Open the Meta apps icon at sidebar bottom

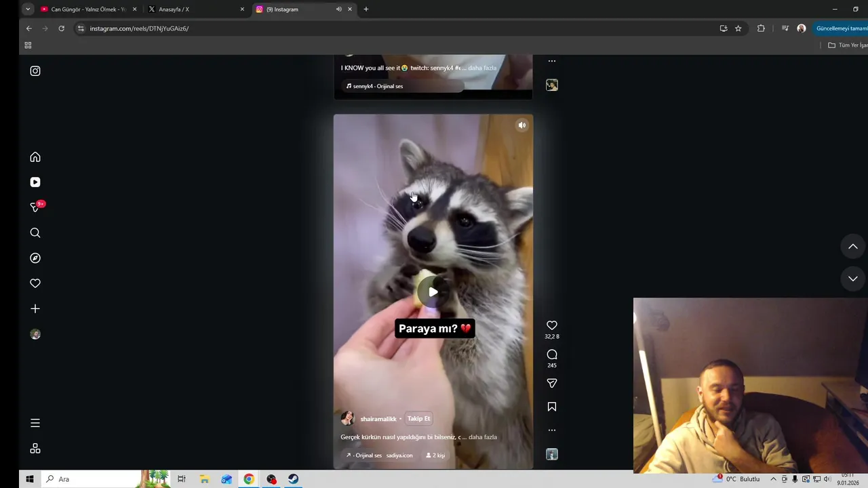pos(35,449)
